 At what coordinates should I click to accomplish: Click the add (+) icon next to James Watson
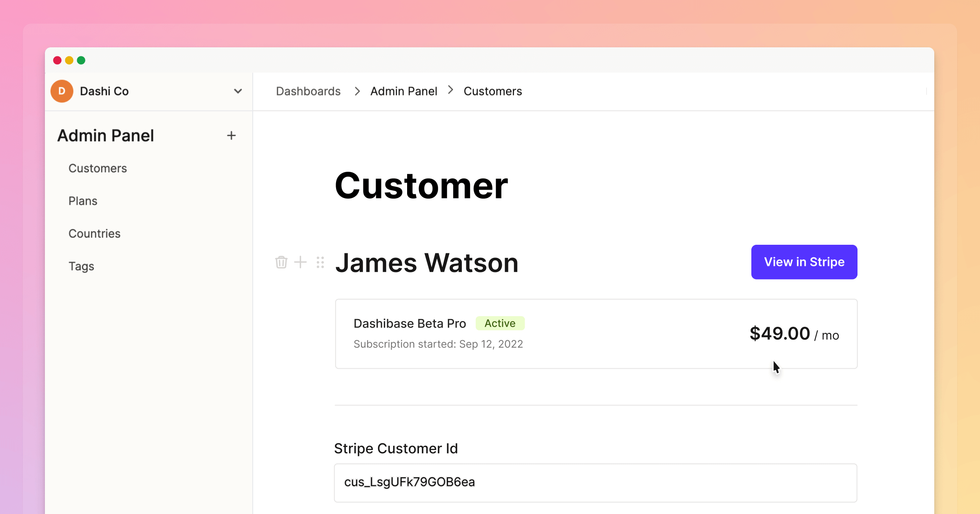pos(300,261)
